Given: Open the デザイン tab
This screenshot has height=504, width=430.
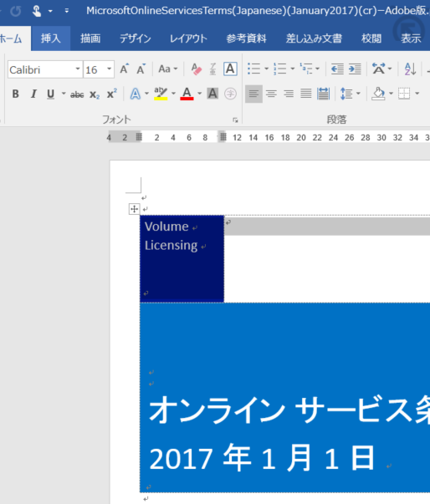Looking at the screenshot, I should [136, 39].
